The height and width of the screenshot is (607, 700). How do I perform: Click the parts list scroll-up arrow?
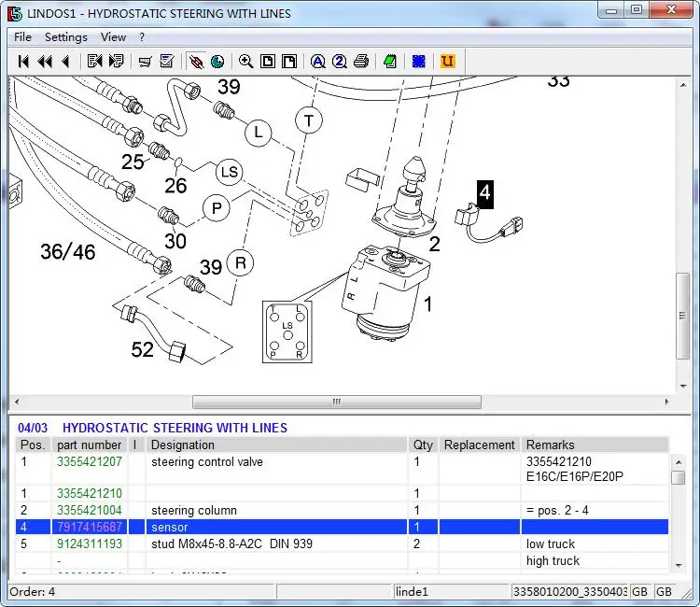click(x=679, y=461)
